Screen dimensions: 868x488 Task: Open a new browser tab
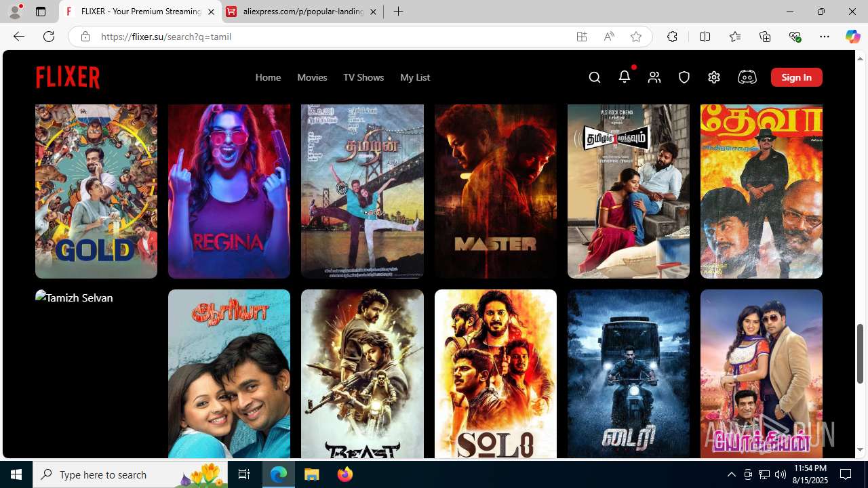pos(399,12)
